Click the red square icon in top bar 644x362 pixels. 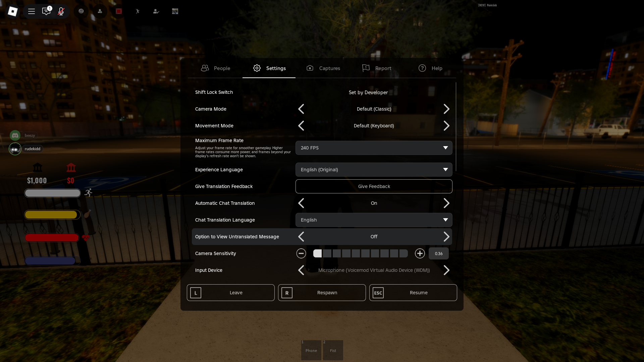119,11
